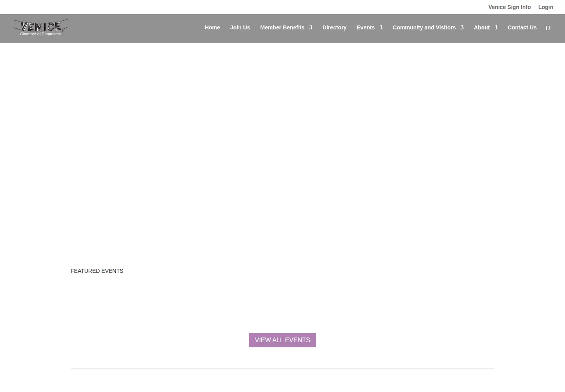The image size is (565, 392).
Task: Open the Join Us page
Action: click(x=240, y=27)
